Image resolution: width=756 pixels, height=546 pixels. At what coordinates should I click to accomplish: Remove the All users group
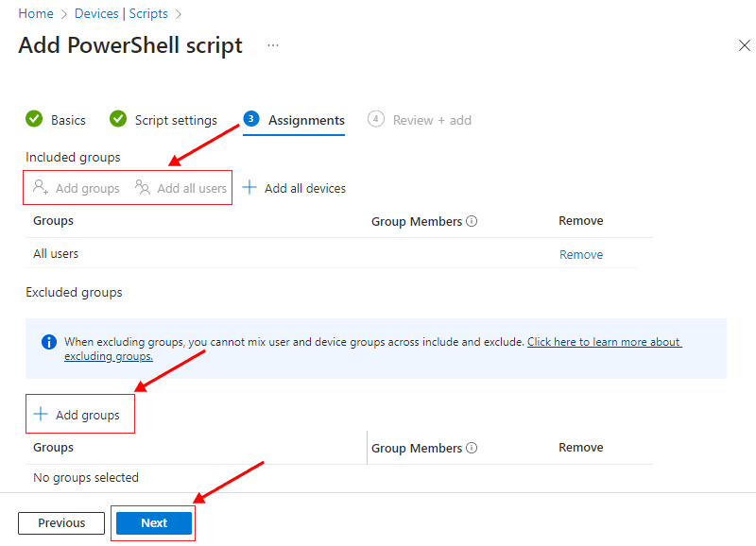(x=580, y=254)
